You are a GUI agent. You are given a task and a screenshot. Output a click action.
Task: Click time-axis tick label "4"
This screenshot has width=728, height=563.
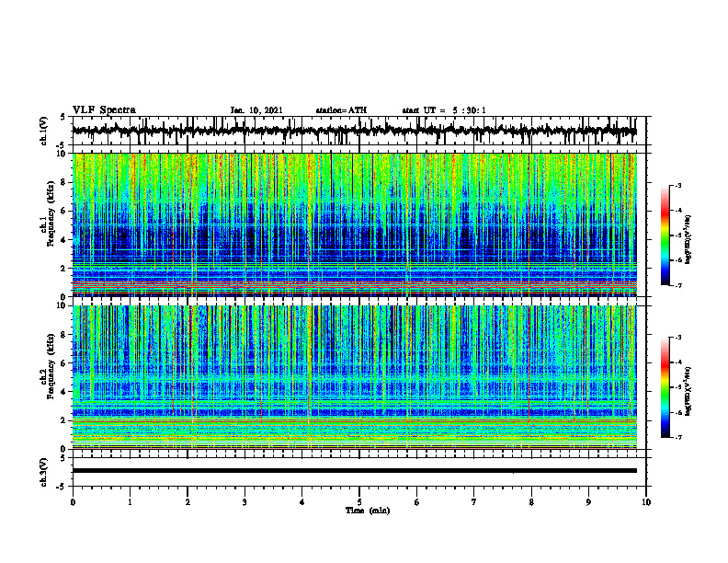[x=302, y=502]
